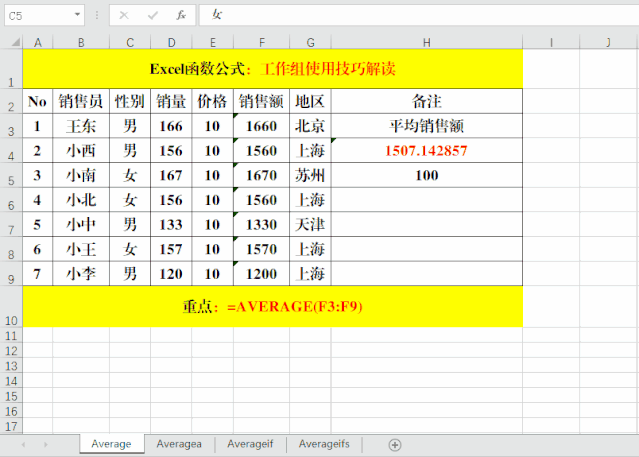Select cell with value 1507.142857
Viewport: 639px width, 457px height.
click(426, 150)
